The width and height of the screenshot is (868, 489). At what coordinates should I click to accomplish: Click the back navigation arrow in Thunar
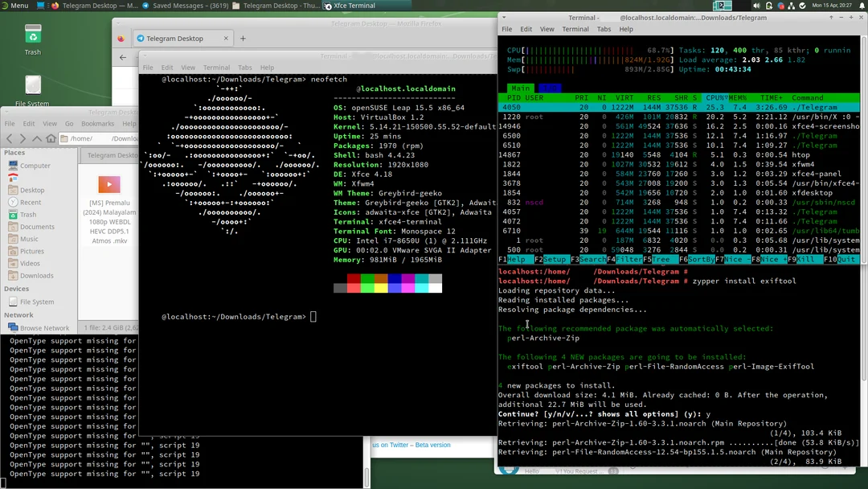[10, 139]
